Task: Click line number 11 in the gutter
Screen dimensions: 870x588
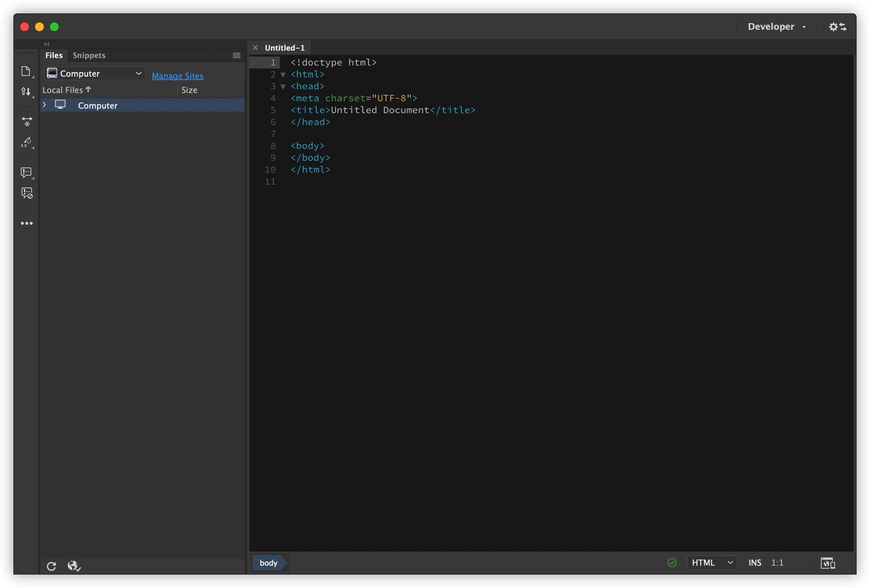Action: point(270,182)
